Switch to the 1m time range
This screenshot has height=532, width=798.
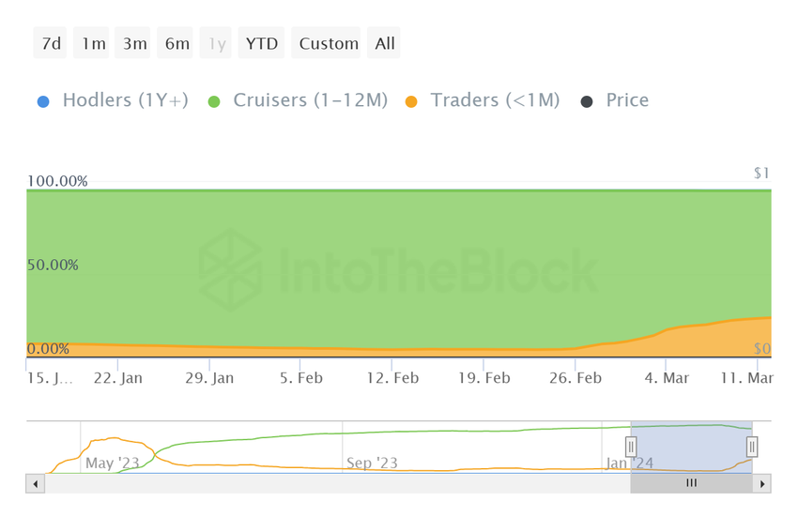point(93,43)
